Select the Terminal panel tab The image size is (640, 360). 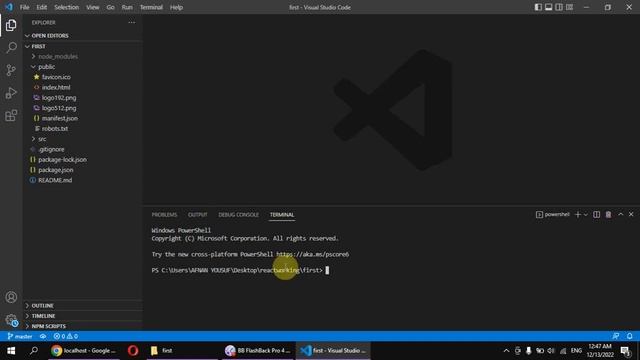click(x=282, y=215)
